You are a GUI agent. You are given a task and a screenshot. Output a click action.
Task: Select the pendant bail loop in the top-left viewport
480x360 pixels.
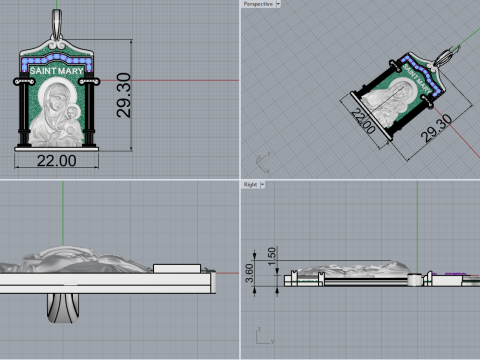[57, 23]
